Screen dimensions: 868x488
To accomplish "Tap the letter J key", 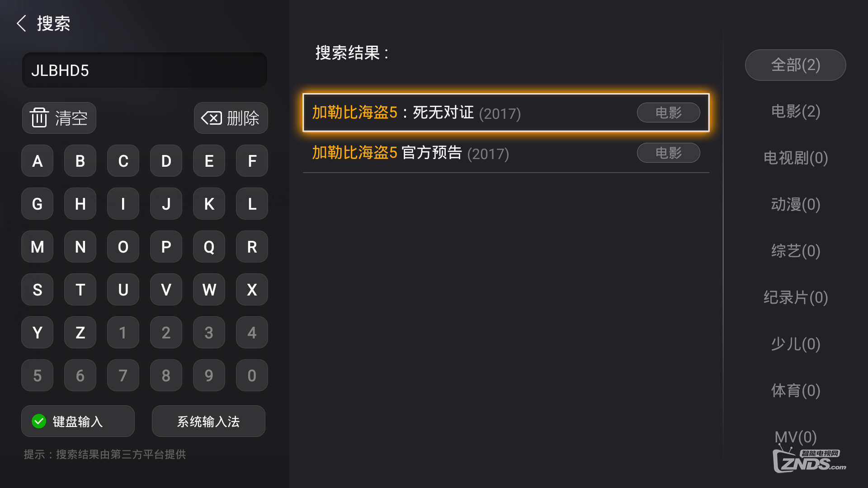I will pos(166,204).
